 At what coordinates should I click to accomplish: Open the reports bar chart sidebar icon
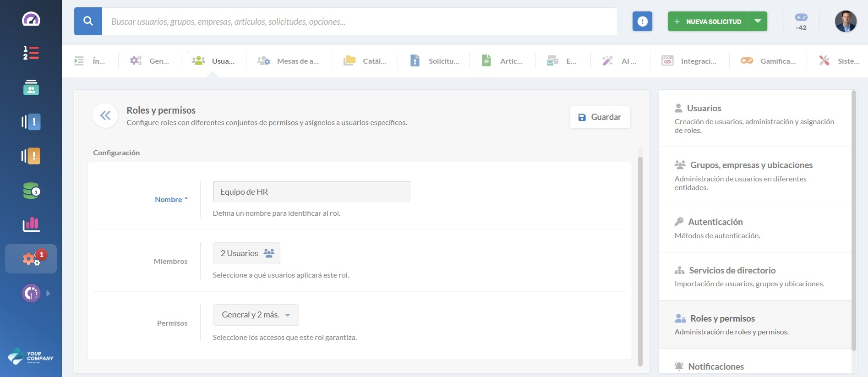(31, 224)
